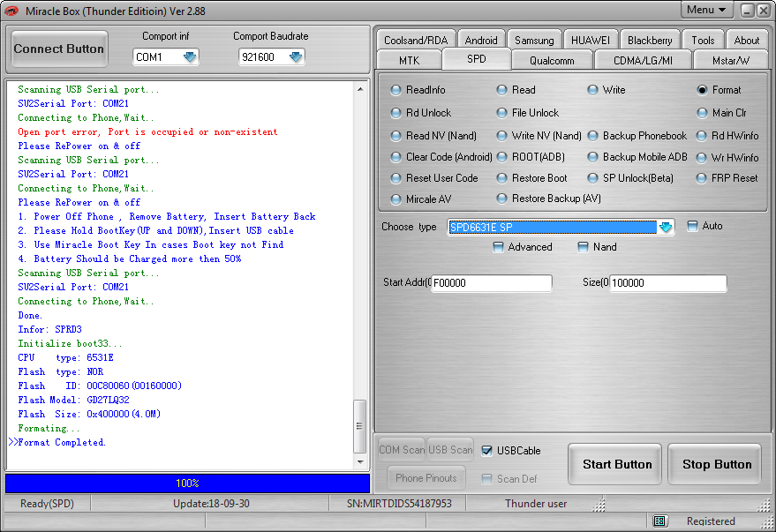Open the About tab
This screenshot has height=532, width=776.
click(746, 40)
